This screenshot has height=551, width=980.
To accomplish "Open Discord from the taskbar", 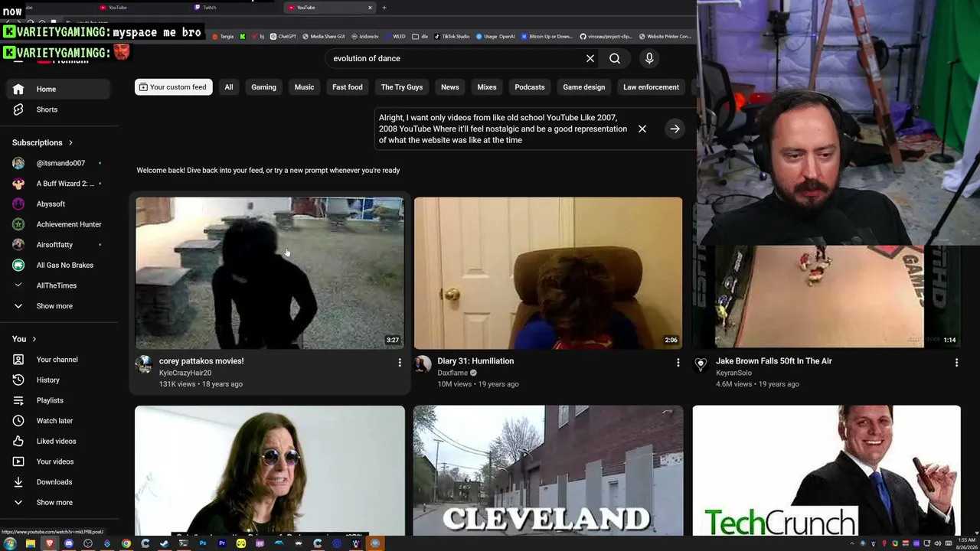I will pyautogui.click(x=69, y=543).
